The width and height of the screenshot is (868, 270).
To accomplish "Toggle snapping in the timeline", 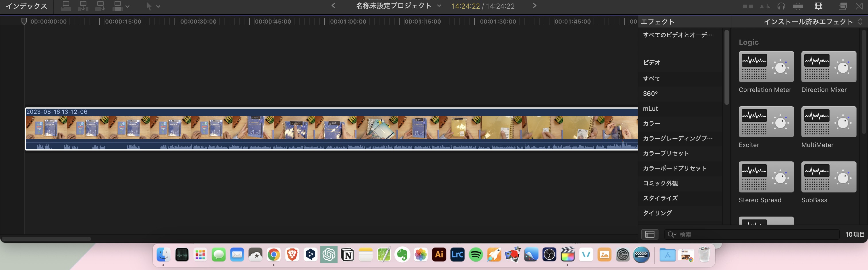I will [x=798, y=6].
